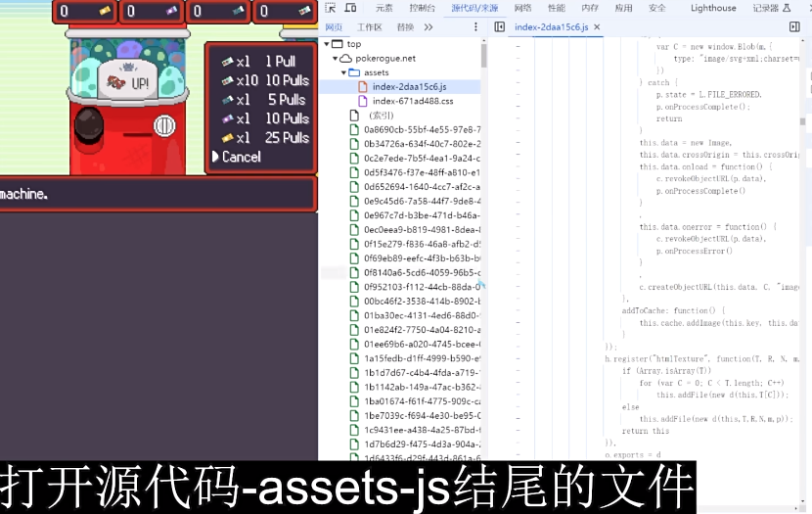Click the recorder flask icon
This screenshot has height=514, width=812.
pyautogui.click(x=787, y=8)
